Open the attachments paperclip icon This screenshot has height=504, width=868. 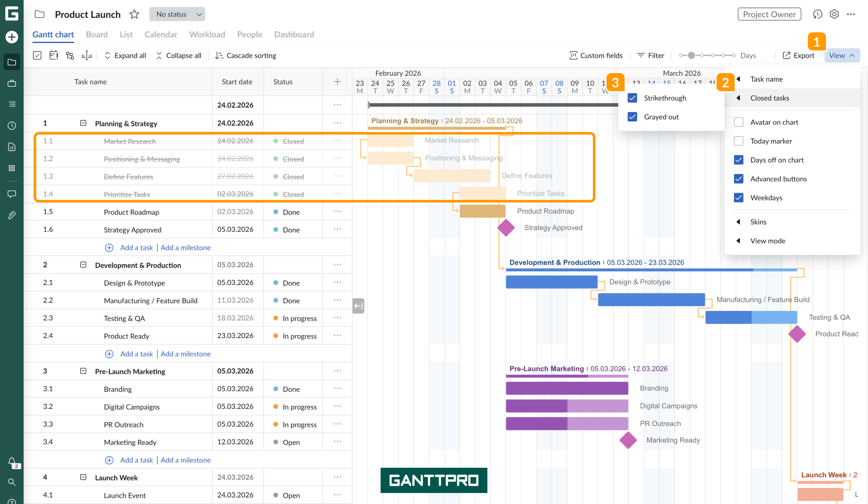[12, 215]
